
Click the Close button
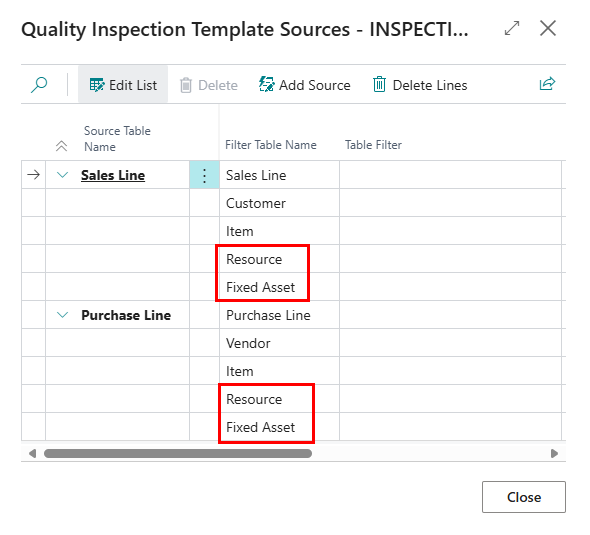pyautogui.click(x=524, y=497)
